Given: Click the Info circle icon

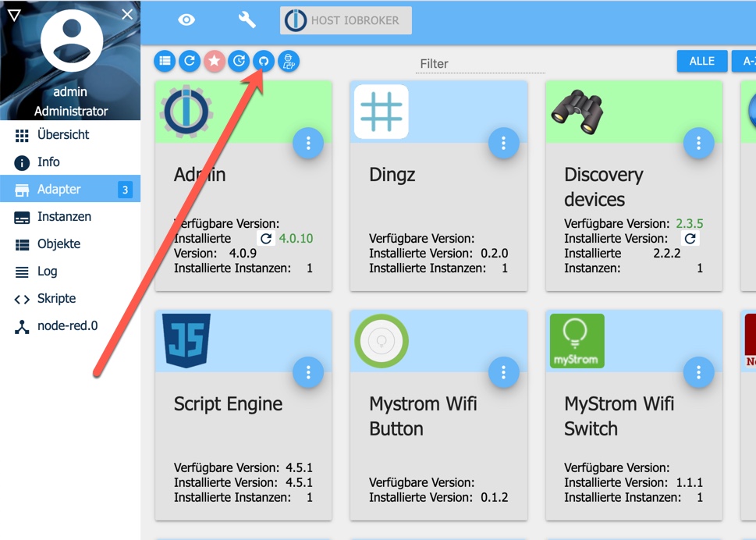Looking at the screenshot, I should 22,163.
